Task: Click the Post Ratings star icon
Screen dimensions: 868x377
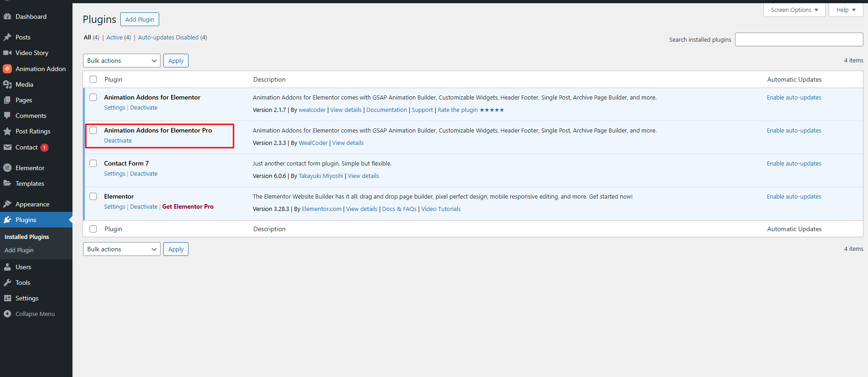Action: pos(7,131)
